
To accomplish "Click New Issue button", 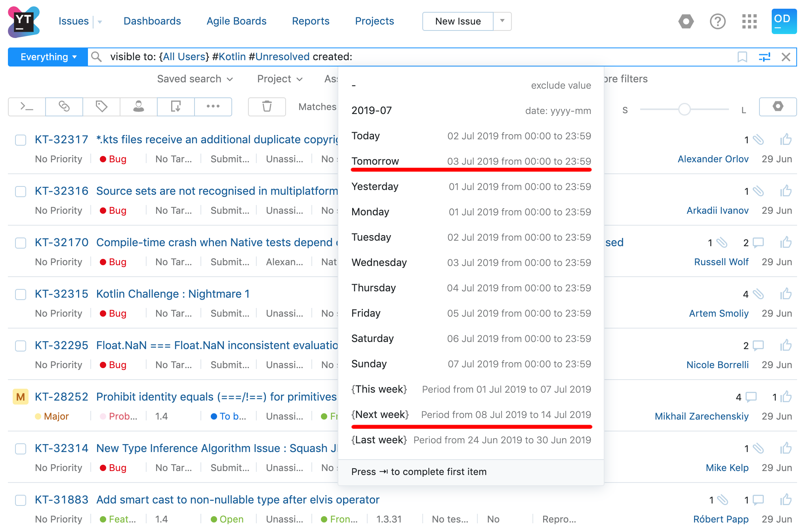I will pos(458,21).
